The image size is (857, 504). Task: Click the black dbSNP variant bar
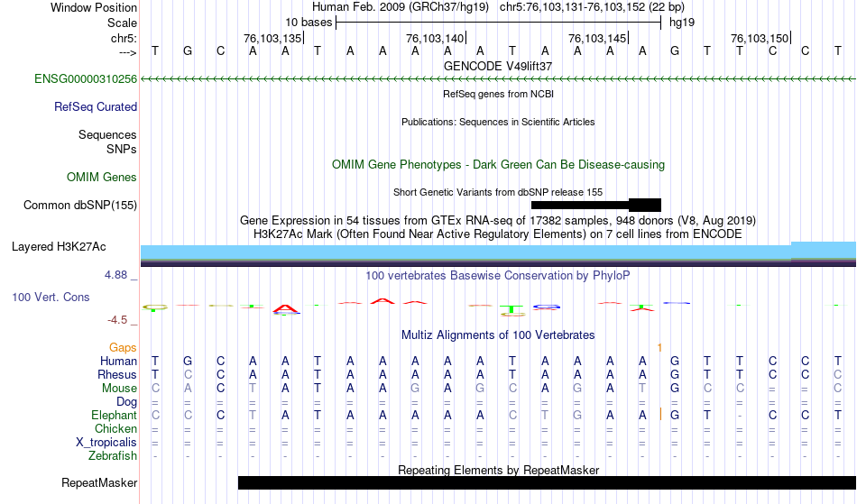coord(596,206)
